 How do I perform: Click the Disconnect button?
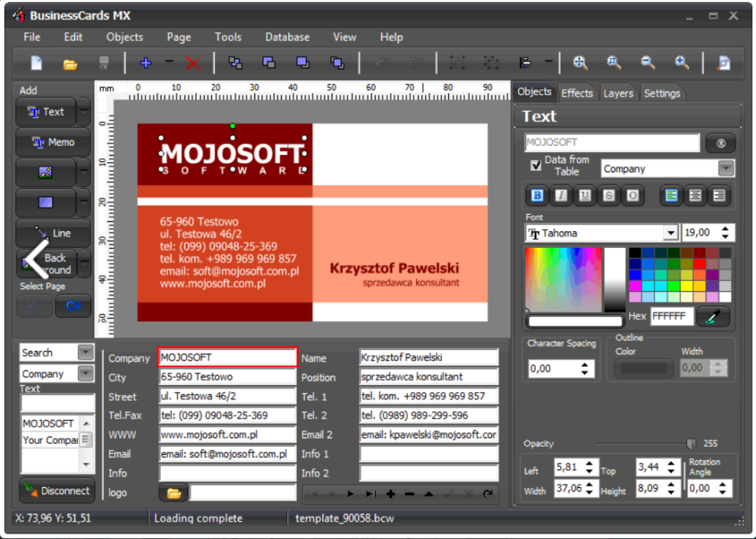[x=56, y=490]
